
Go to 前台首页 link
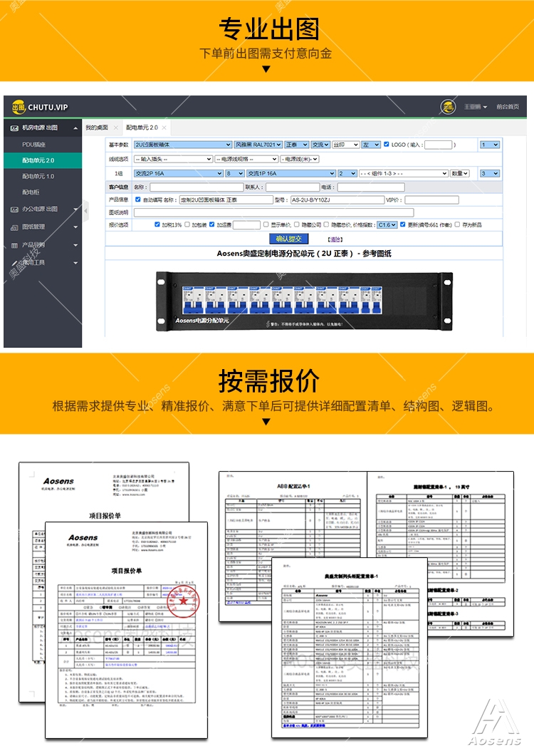coord(508,107)
